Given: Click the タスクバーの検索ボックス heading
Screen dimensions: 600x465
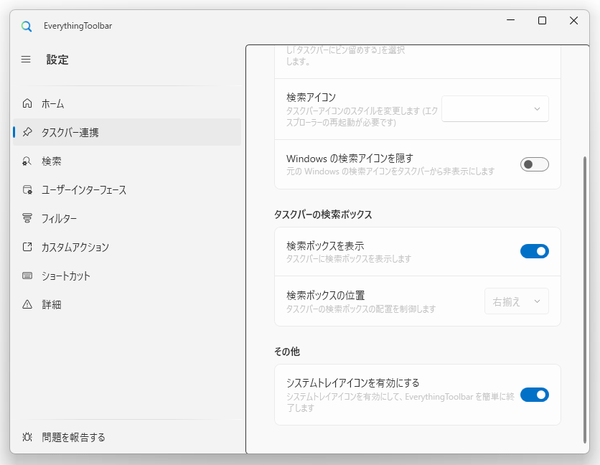Looking at the screenshot, I should pyautogui.click(x=323, y=214).
